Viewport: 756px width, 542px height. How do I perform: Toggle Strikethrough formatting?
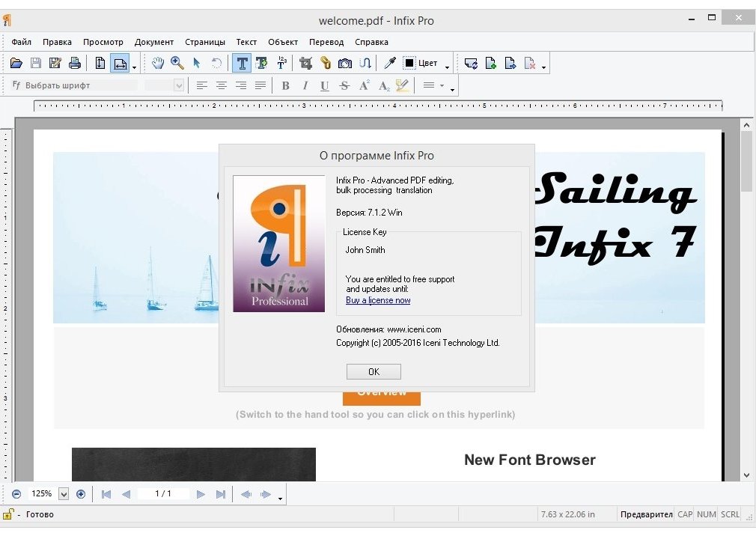[344, 86]
